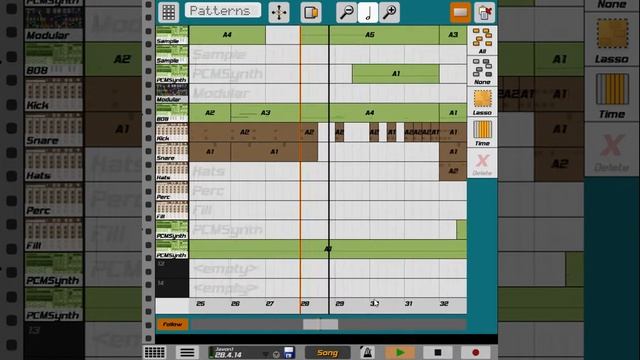Jump to bar 29 on the ruler

click(340, 304)
